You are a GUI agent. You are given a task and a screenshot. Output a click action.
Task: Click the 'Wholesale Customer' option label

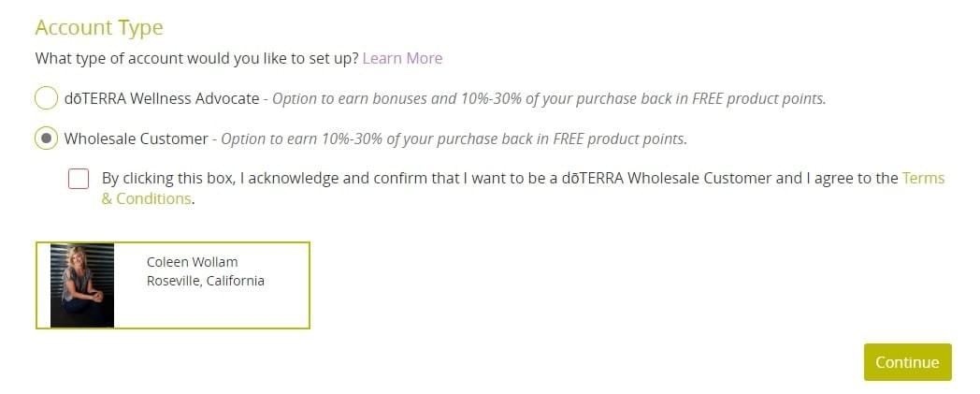coord(137,139)
